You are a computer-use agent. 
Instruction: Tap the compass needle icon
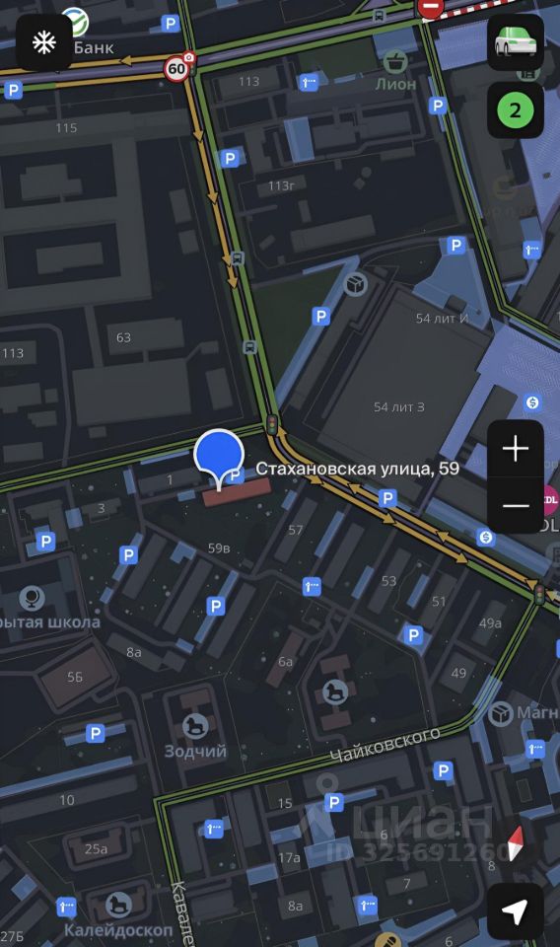pyautogui.click(x=515, y=843)
